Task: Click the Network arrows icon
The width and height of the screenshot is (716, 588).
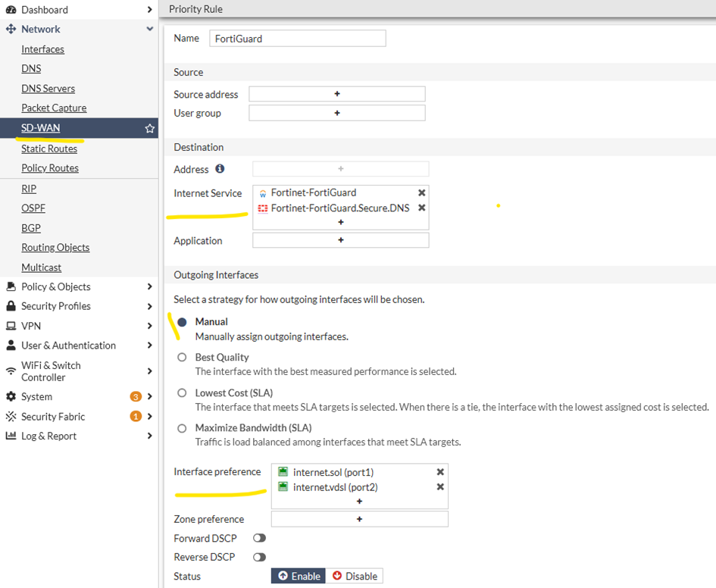Action: (11, 30)
